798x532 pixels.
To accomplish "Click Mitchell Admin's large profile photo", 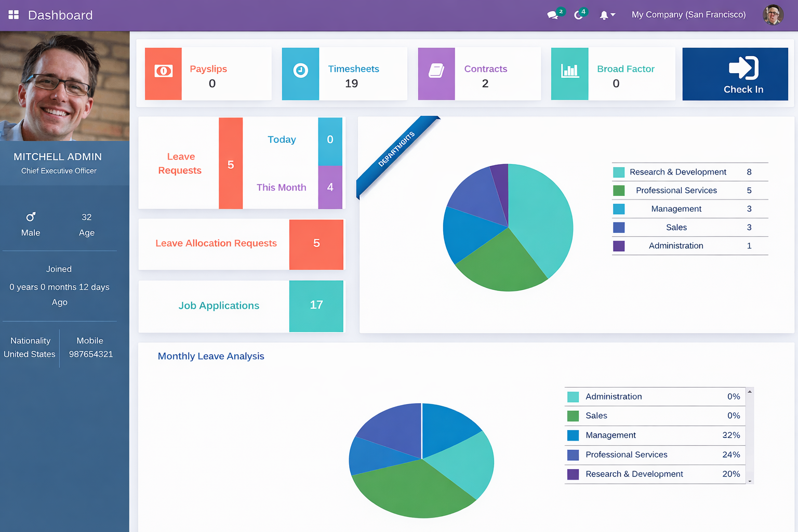I will point(64,86).
